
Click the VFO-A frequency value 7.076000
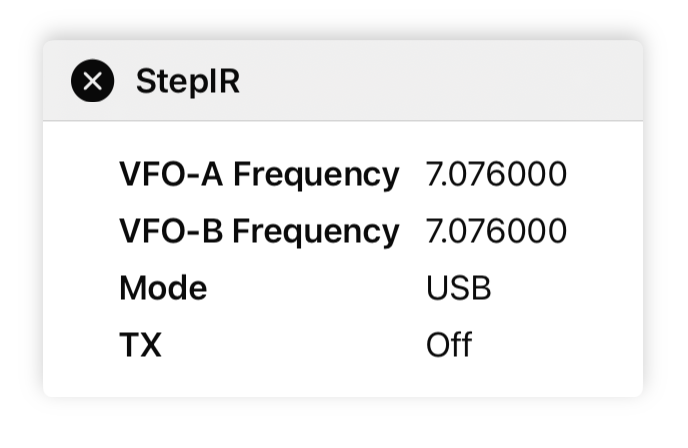point(496,175)
